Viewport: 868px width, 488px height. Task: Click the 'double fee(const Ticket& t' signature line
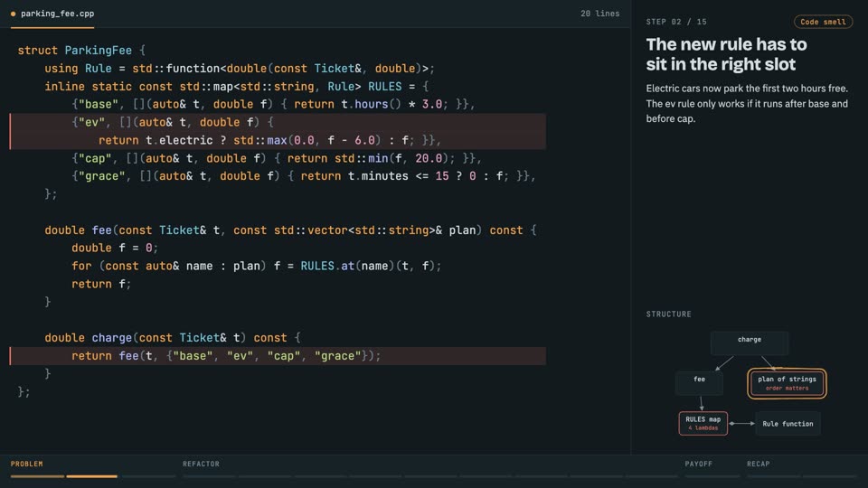pos(290,230)
